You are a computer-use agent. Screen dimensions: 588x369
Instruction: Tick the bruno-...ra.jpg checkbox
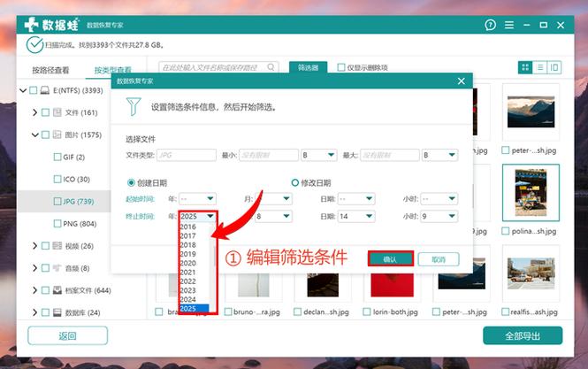[227, 312]
